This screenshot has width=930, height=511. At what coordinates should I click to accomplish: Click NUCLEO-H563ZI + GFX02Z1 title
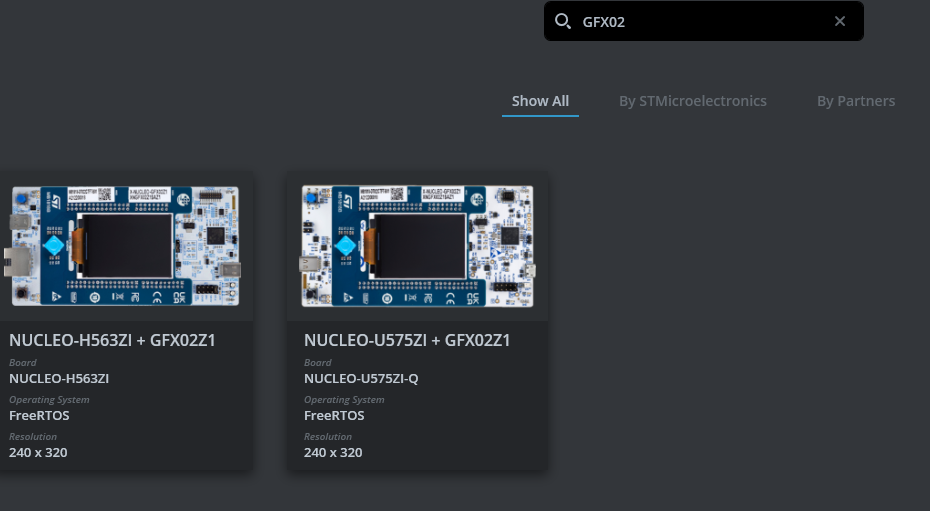(x=112, y=340)
